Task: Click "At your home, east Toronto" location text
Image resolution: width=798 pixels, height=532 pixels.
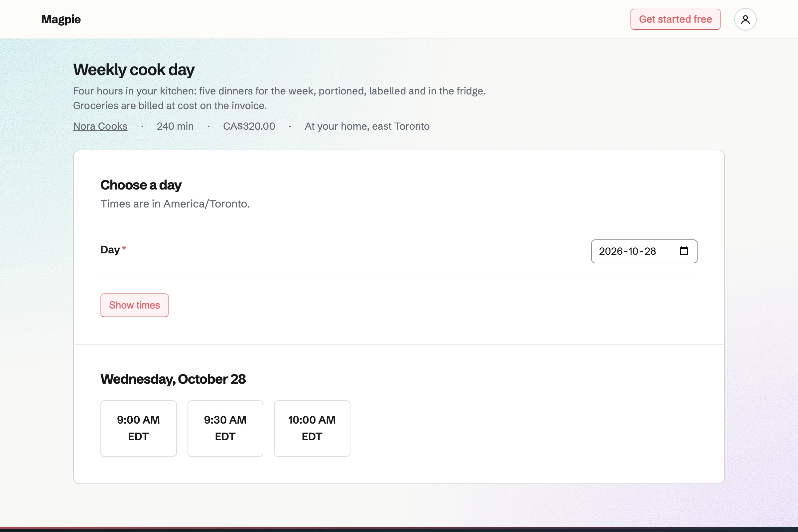Action: [x=367, y=126]
